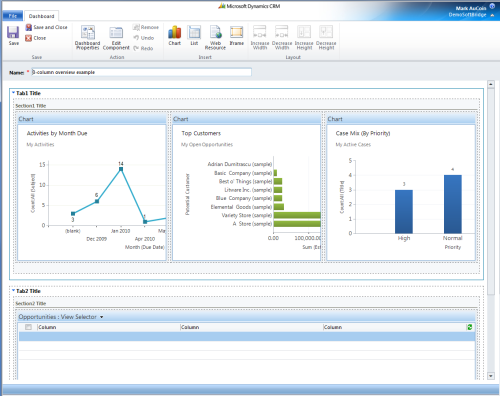This screenshot has height=396, width=500.
Task: Insert a List component
Action: [x=194, y=35]
